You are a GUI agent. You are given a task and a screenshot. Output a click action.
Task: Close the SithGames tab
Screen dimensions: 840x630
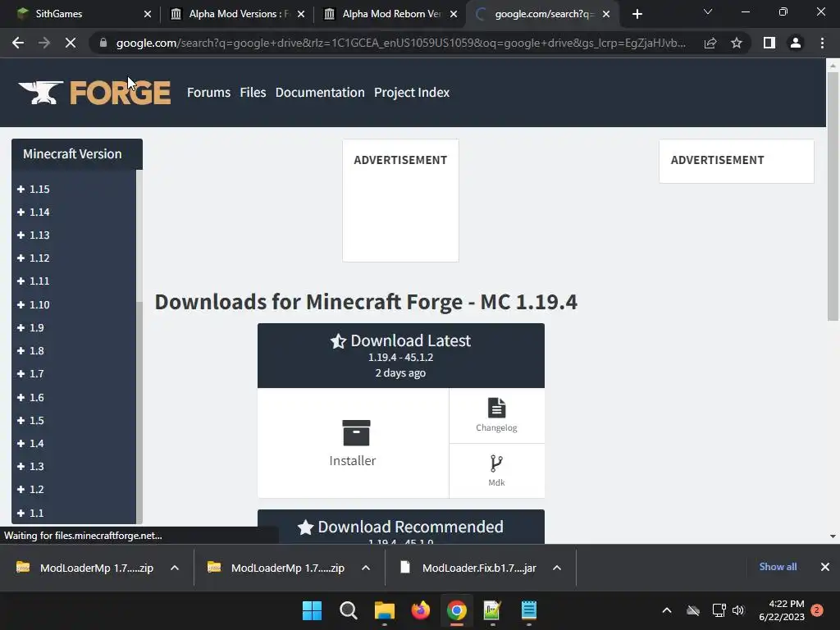148,14
